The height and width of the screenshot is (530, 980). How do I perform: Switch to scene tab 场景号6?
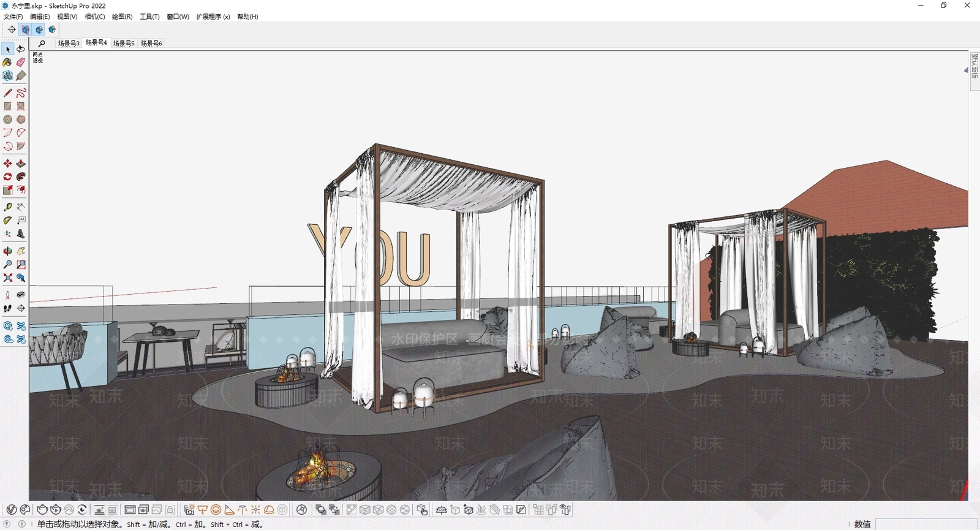pyautogui.click(x=151, y=44)
